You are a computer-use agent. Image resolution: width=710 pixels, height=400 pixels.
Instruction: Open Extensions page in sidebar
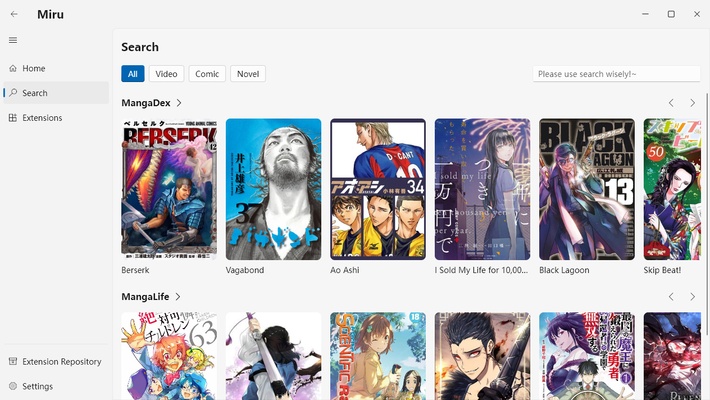(42, 118)
